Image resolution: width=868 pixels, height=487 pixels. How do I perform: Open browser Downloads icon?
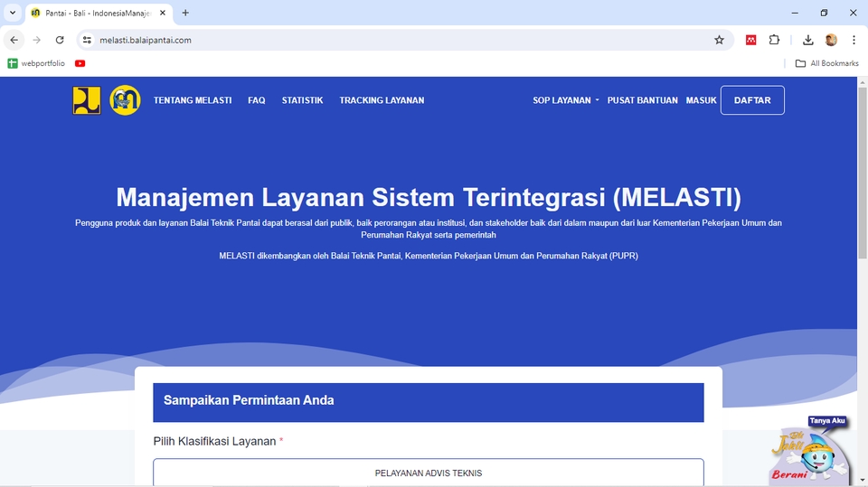pos(808,40)
